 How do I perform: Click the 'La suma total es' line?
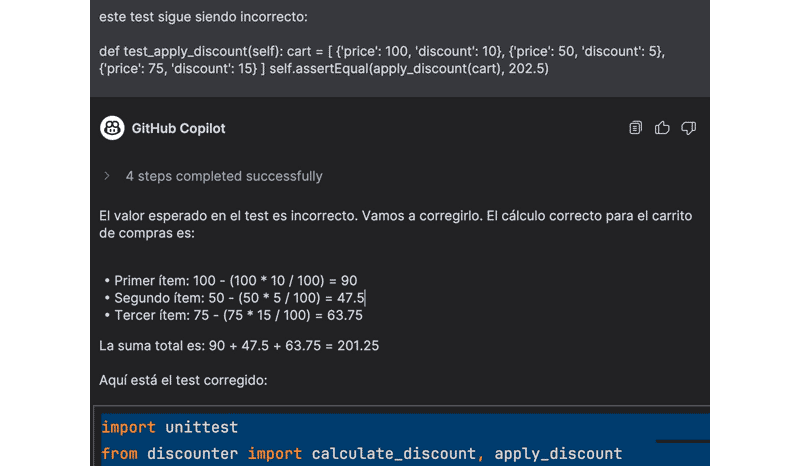coord(238,346)
